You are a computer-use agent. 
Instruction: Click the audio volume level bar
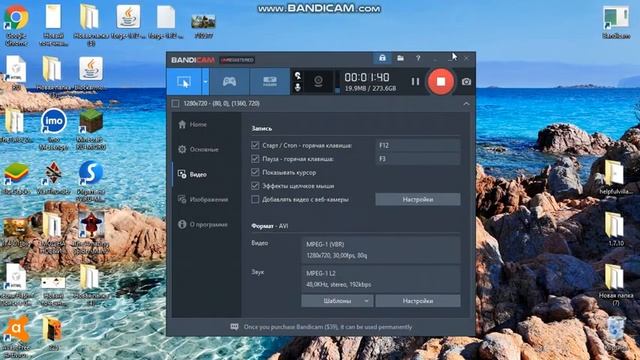[x=337, y=82]
